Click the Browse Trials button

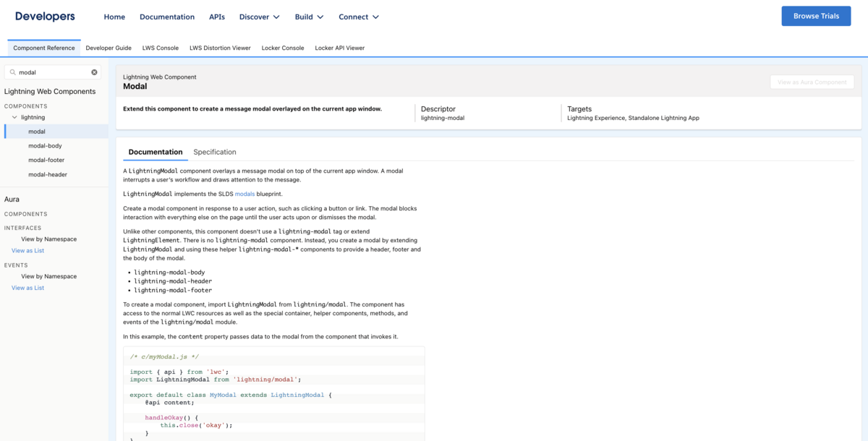coord(816,15)
